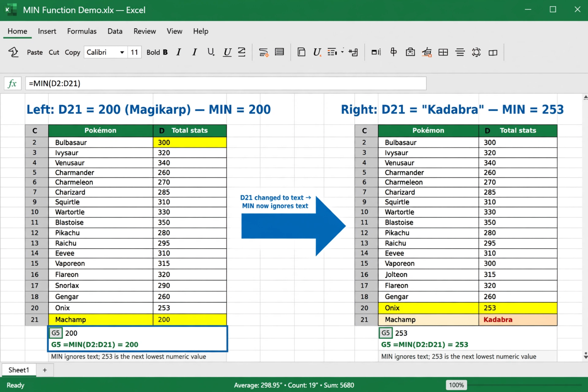588x392 pixels.
Task: Open the Help menu
Action: tap(200, 31)
